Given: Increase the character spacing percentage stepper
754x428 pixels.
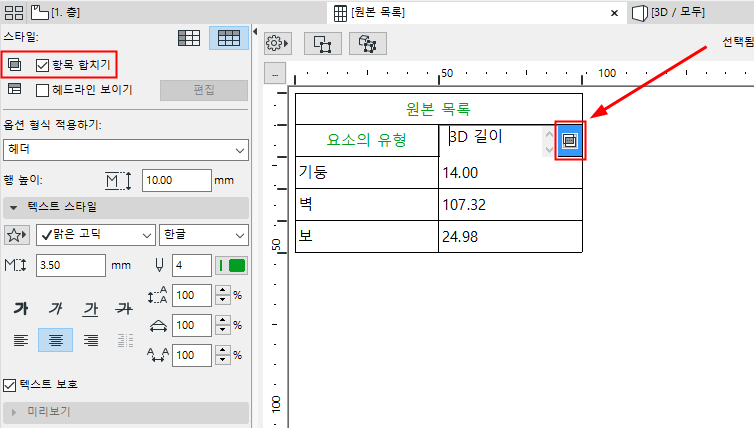Looking at the screenshot, I should click(x=223, y=351).
